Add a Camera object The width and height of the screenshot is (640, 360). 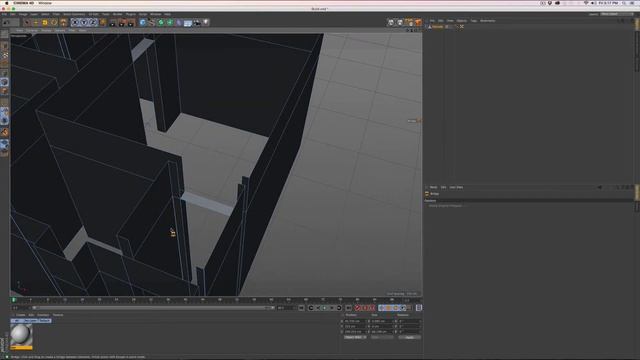(x=197, y=23)
